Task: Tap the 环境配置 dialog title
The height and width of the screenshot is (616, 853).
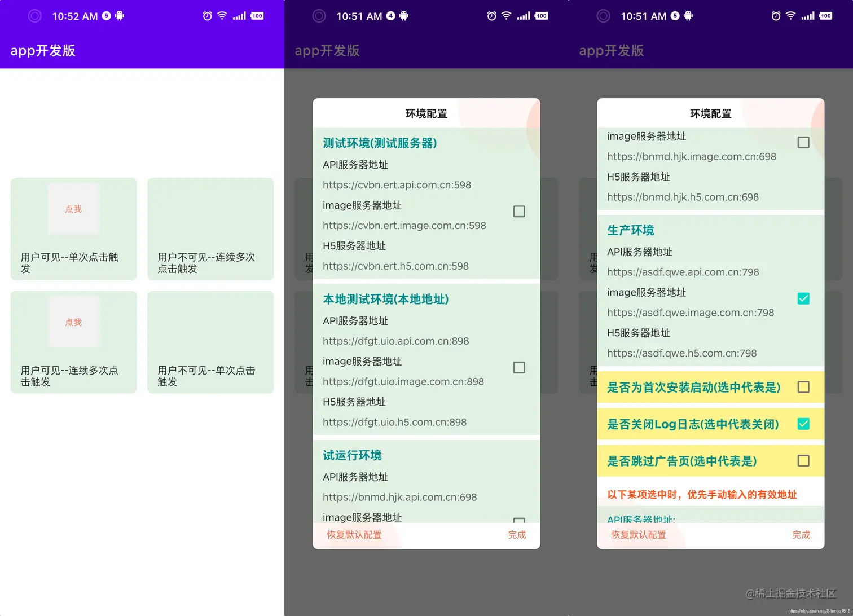Action: [426, 113]
